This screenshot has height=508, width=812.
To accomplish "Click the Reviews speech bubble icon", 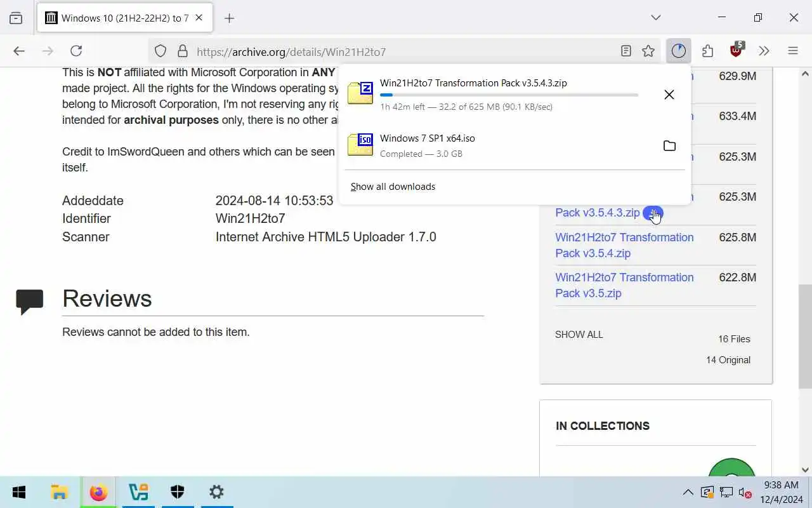I will (x=30, y=302).
